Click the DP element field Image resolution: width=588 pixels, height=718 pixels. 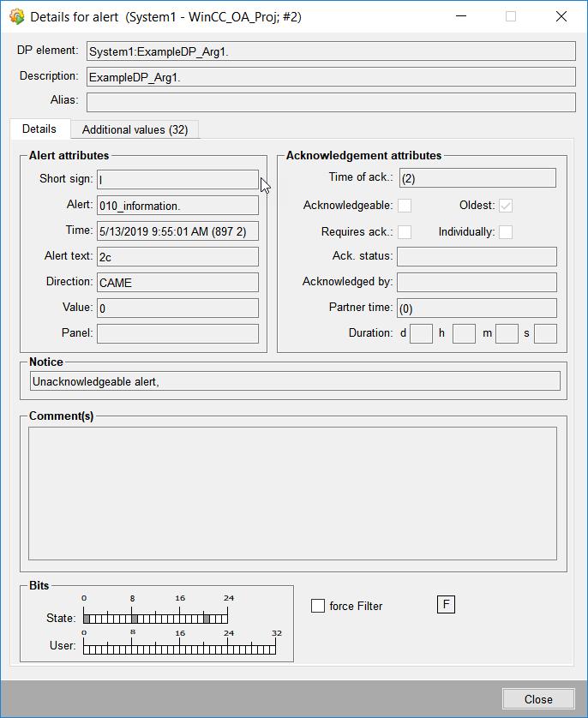[x=330, y=51]
